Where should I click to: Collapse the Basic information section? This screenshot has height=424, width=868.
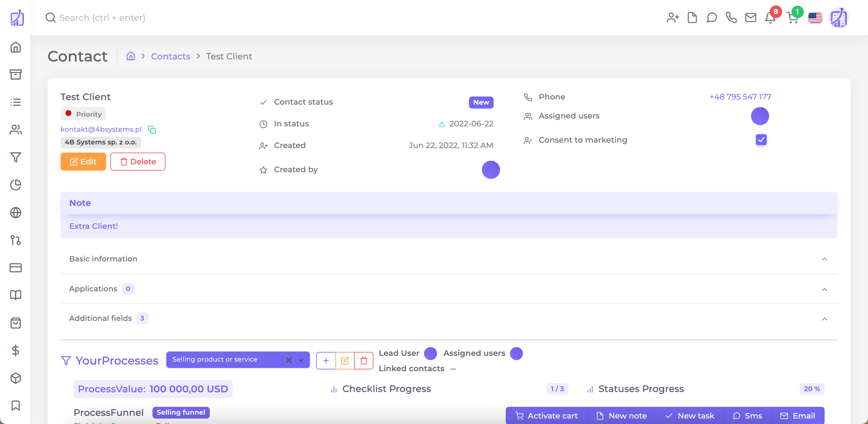click(825, 259)
